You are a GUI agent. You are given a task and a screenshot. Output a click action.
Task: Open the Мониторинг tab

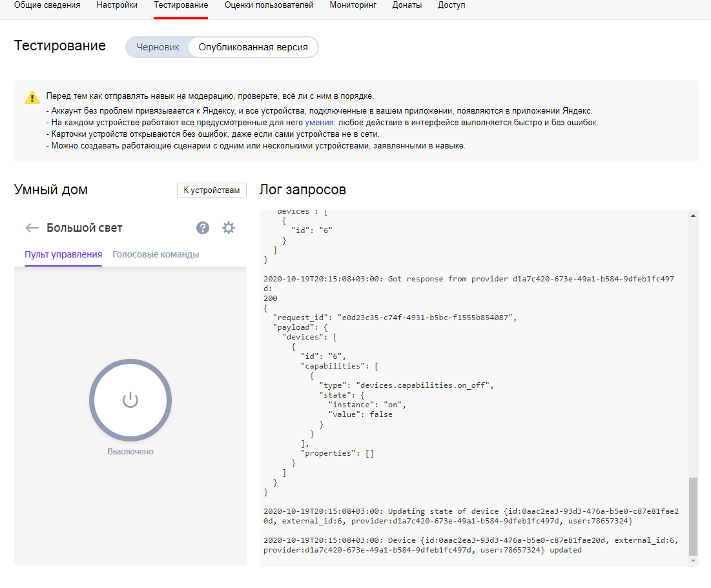353,5
